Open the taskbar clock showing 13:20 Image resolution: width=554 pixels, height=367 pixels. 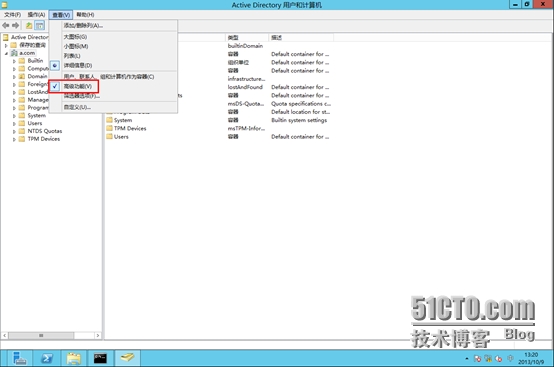pos(531,358)
